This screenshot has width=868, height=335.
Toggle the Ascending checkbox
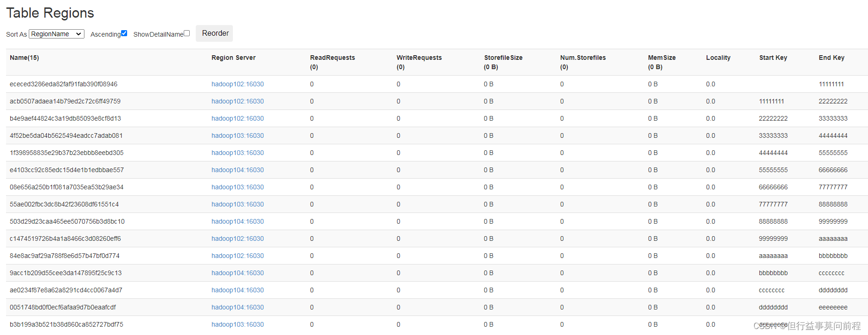[x=124, y=33]
